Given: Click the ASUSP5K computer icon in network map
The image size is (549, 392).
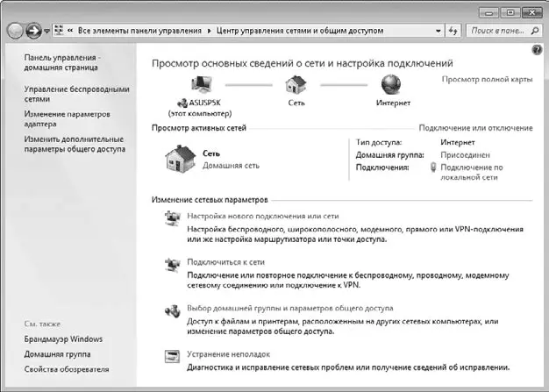Looking at the screenshot, I should pos(202,84).
